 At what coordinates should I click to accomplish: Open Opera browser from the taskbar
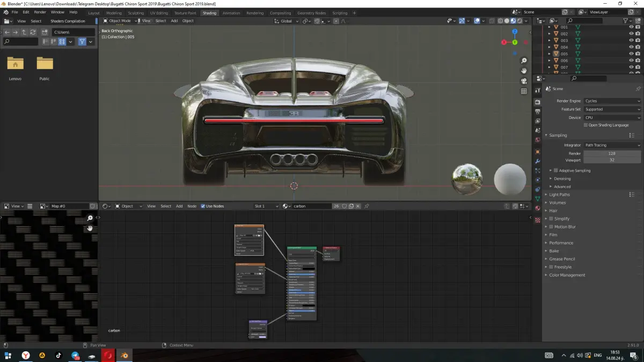pyautogui.click(x=108, y=355)
